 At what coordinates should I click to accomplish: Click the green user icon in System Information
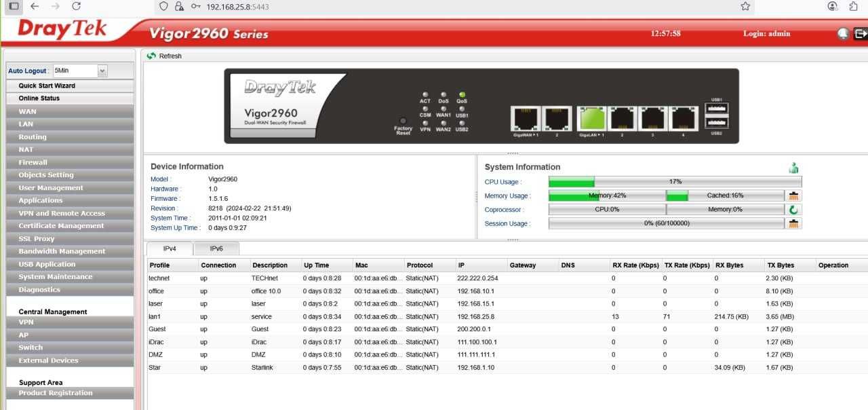(793, 168)
